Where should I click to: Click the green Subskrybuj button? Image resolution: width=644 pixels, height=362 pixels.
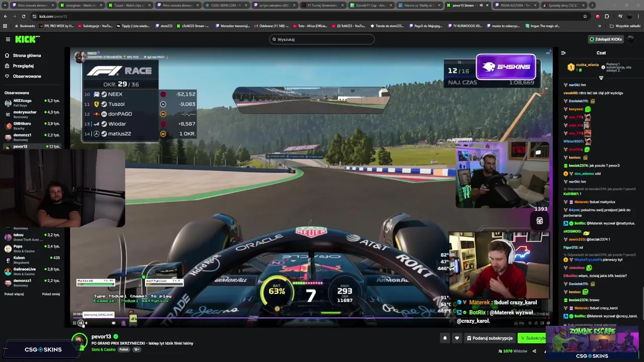point(532,338)
